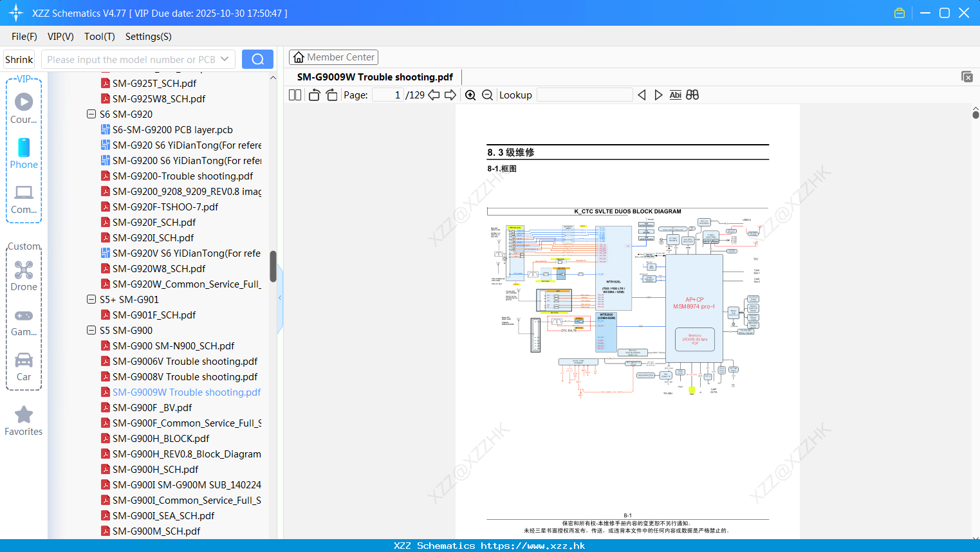Click the PDF viewer scrollbar thumb
The height and width of the screenshot is (552, 980).
pos(975,115)
